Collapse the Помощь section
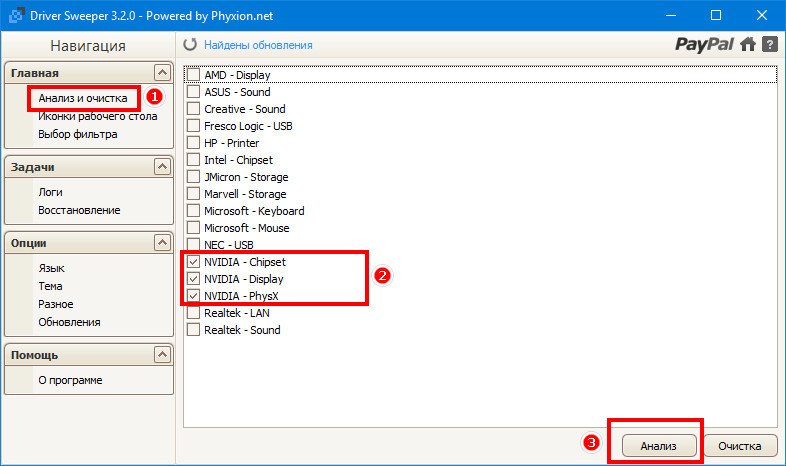This screenshot has height=466, width=786. click(162, 355)
